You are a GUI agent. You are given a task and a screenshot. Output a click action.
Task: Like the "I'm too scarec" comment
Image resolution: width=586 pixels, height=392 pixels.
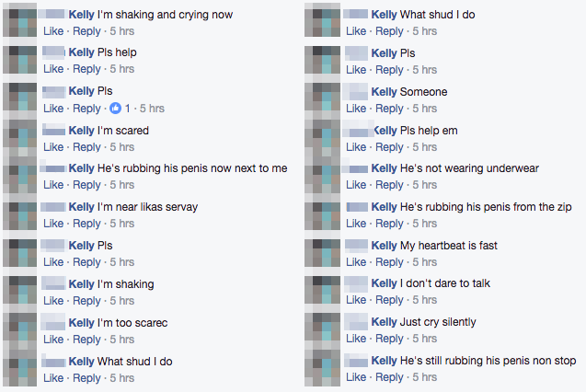(x=53, y=339)
